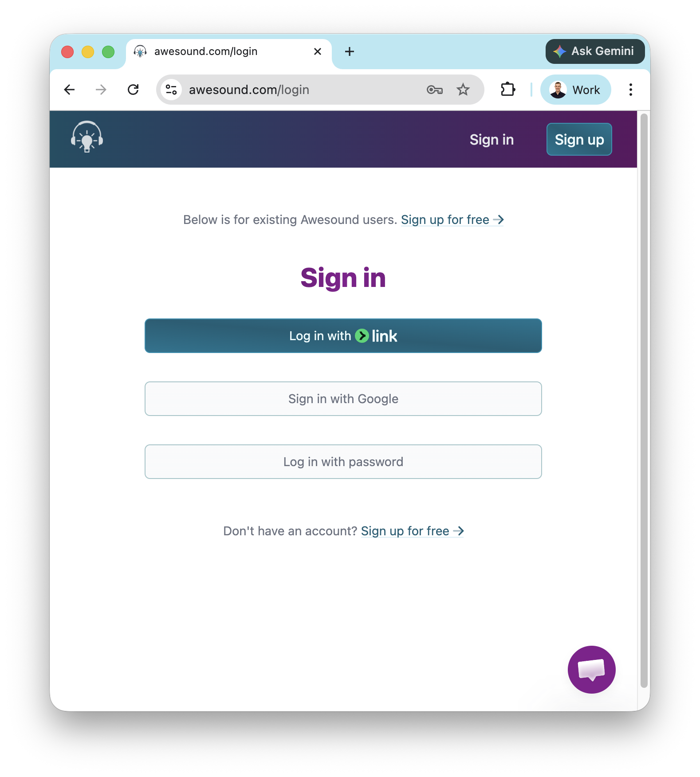Open the Work profile switcher
Viewport: 700px width, 777px height.
[x=575, y=90]
